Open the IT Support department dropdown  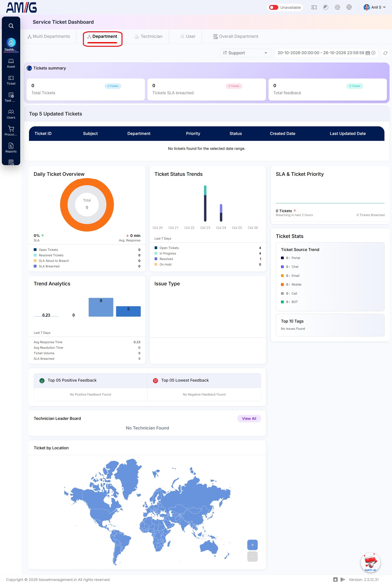[245, 53]
